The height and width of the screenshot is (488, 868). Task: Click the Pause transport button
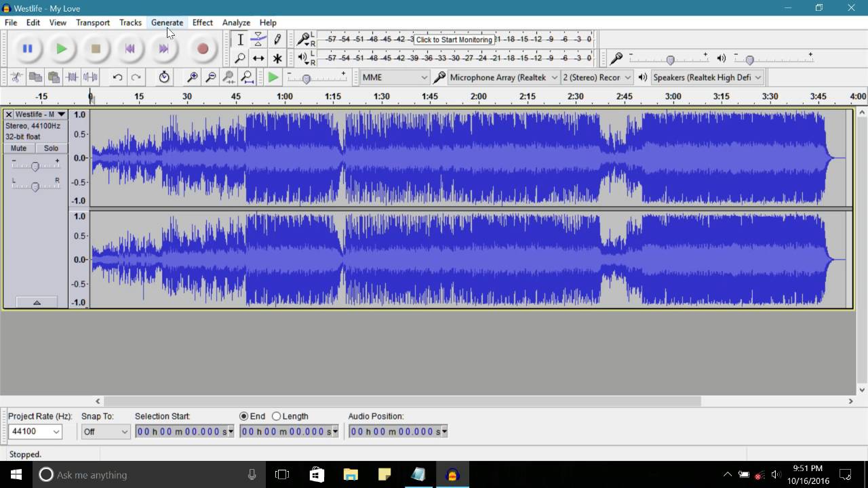coord(27,49)
